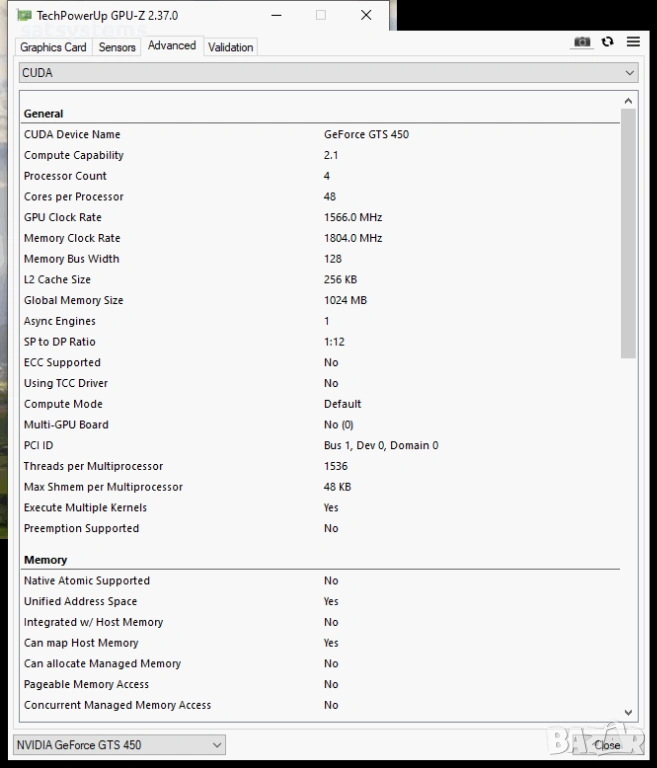Open the Sensors tab

[x=117, y=47]
